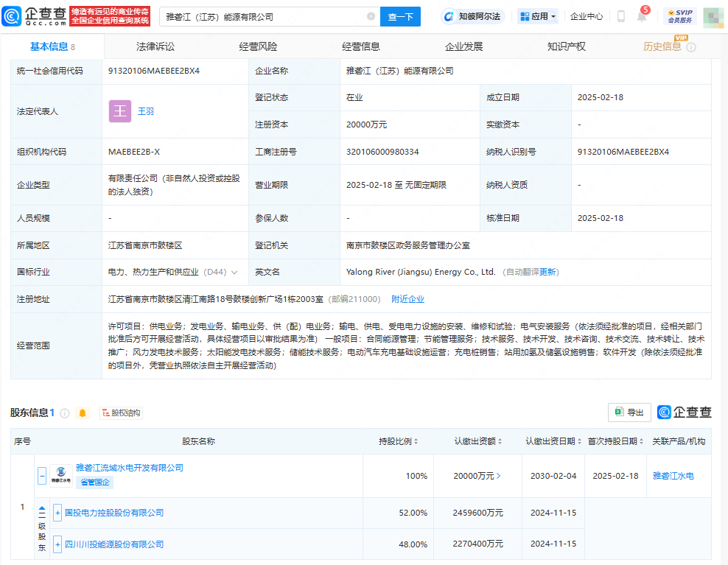Click 成立日期 value 2025-02-18

(x=601, y=97)
